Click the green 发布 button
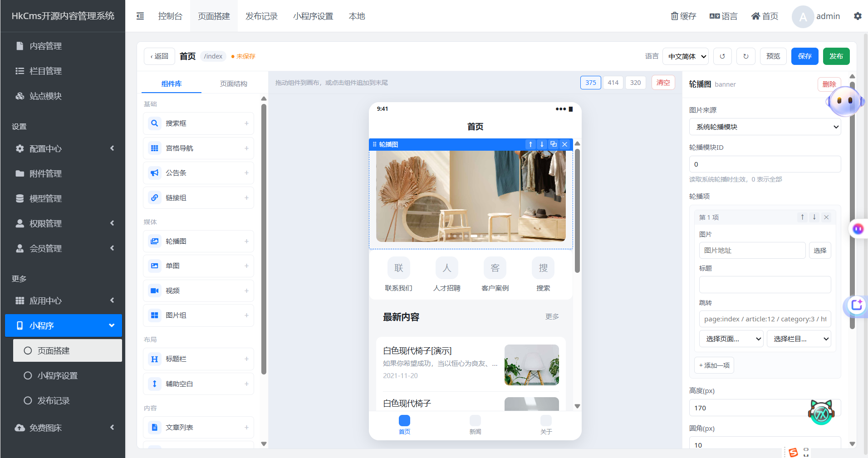This screenshot has width=868, height=458. pyautogui.click(x=836, y=56)
